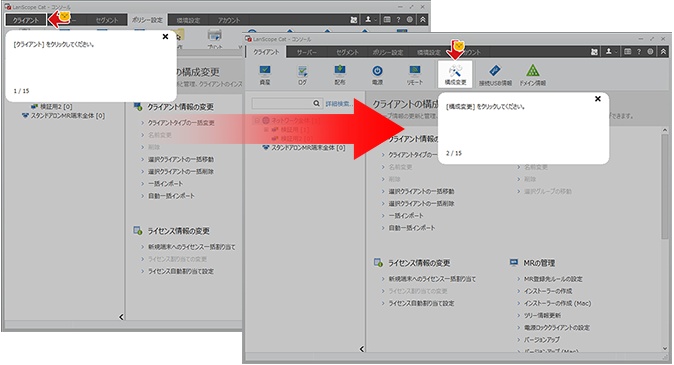Open 選択クライアントの一括移動 in back window
The width and height of the screenshot is (674, 365).
pos(181,159)
